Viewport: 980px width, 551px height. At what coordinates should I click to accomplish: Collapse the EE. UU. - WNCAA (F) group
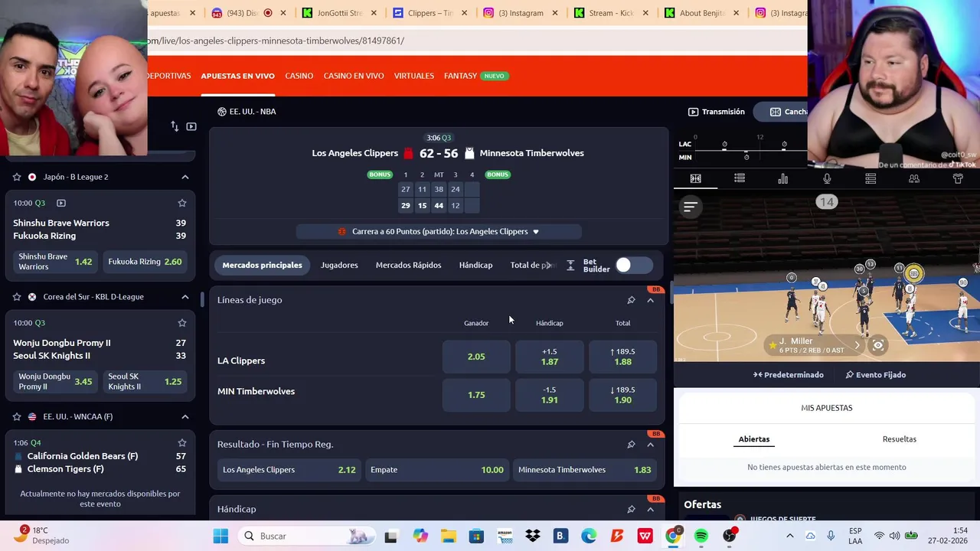pos(185,416)
